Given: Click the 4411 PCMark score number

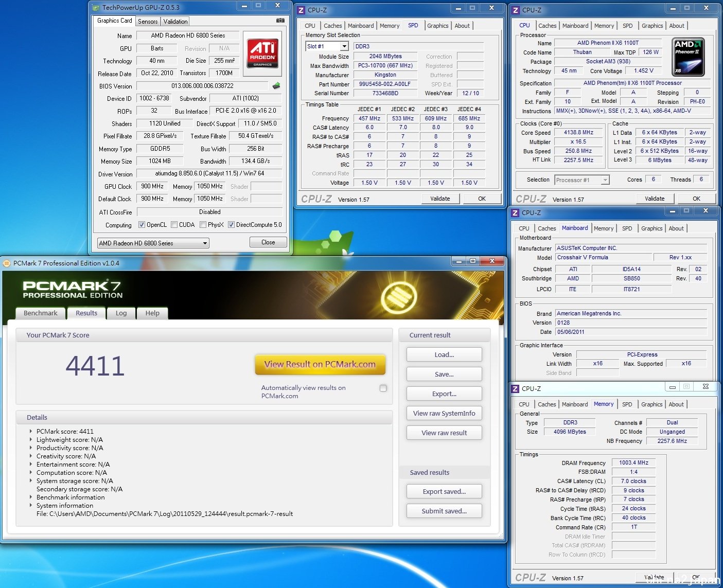Looking at the screenshot, I should pos(95,366).
